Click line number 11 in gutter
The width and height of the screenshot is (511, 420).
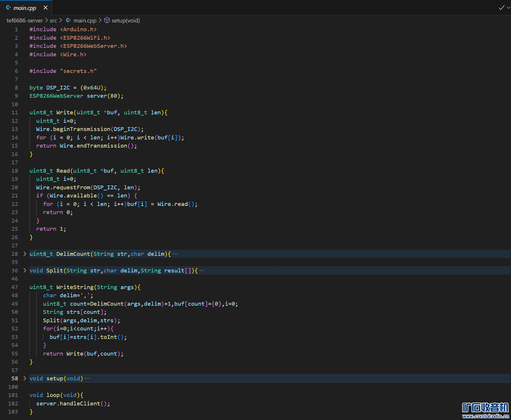[15, 113]
